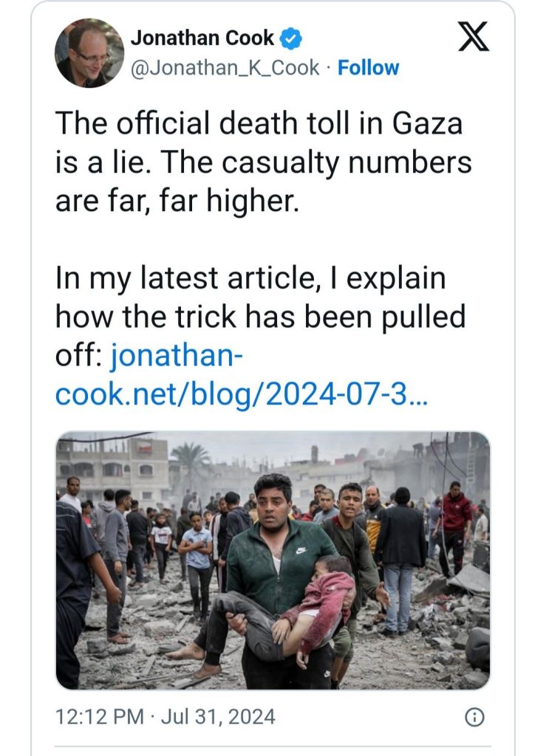This screenshot has height=756, width=546.
Task: Click the line "In my latest article, I explain"
Action: point(250,279)
